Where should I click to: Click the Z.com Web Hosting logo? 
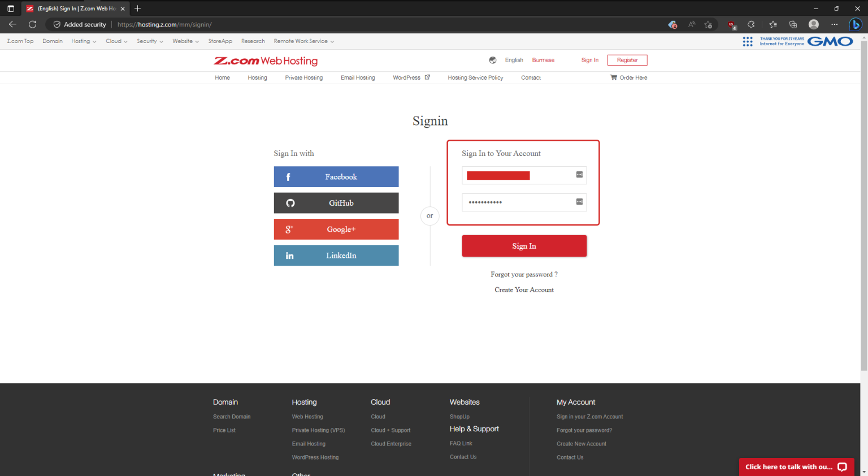(266, 60)
